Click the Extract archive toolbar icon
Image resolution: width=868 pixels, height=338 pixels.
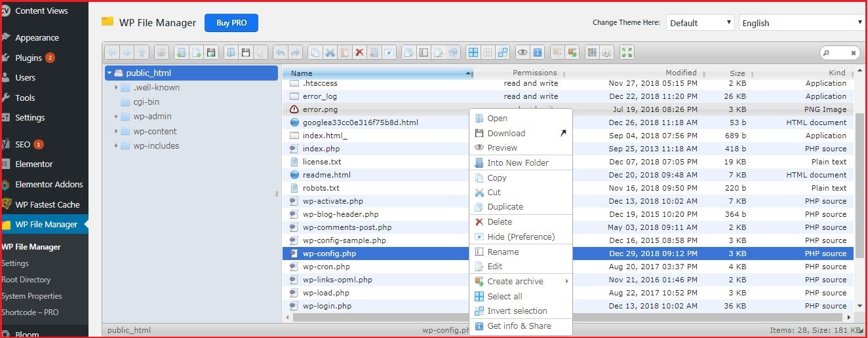[557, 52]
